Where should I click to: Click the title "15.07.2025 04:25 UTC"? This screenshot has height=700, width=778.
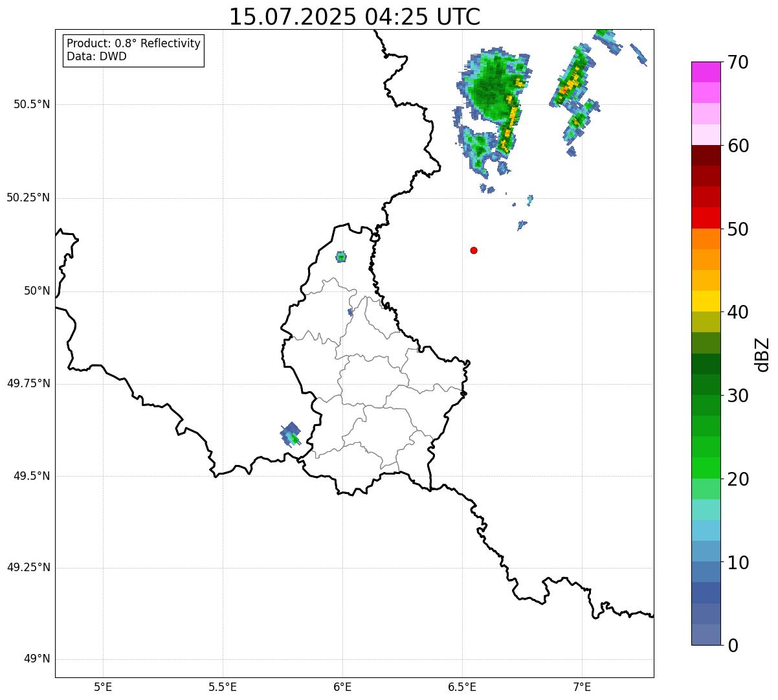355,17
